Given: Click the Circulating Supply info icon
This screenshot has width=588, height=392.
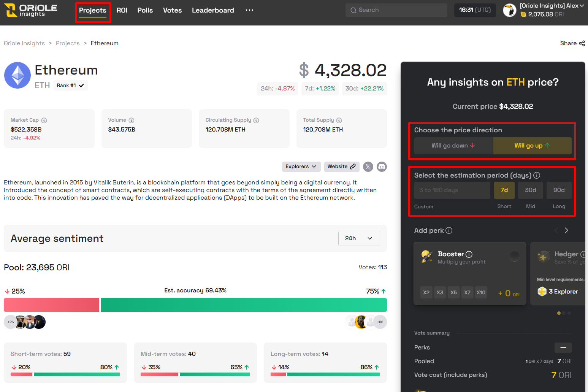Looking at the screenshot, I should [x=256, y=121].
